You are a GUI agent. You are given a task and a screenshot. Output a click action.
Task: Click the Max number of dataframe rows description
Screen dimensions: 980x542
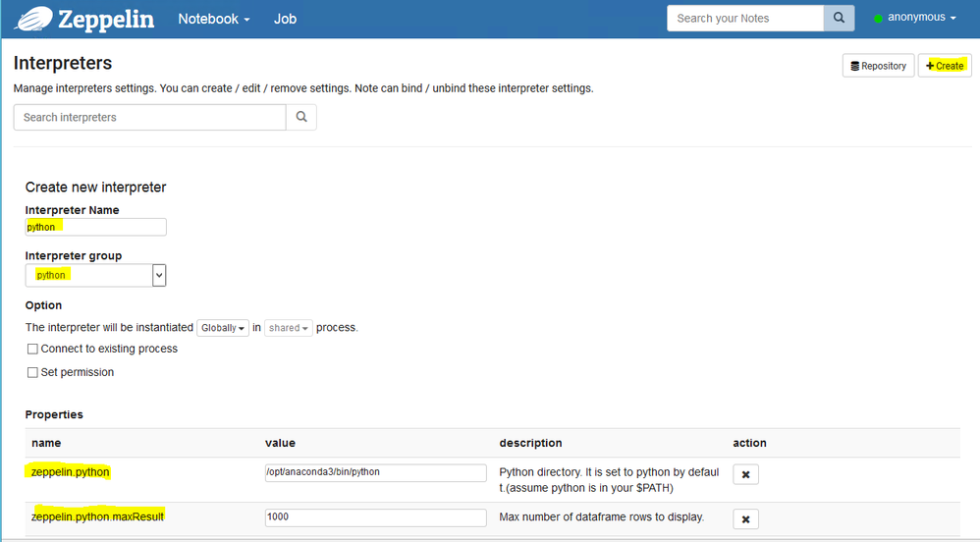point(601,517)
